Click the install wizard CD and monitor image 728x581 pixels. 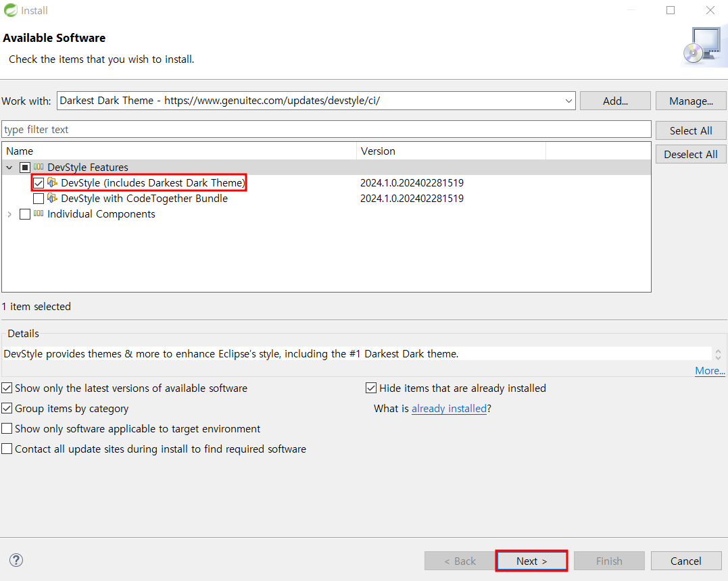tap(704, 46)
